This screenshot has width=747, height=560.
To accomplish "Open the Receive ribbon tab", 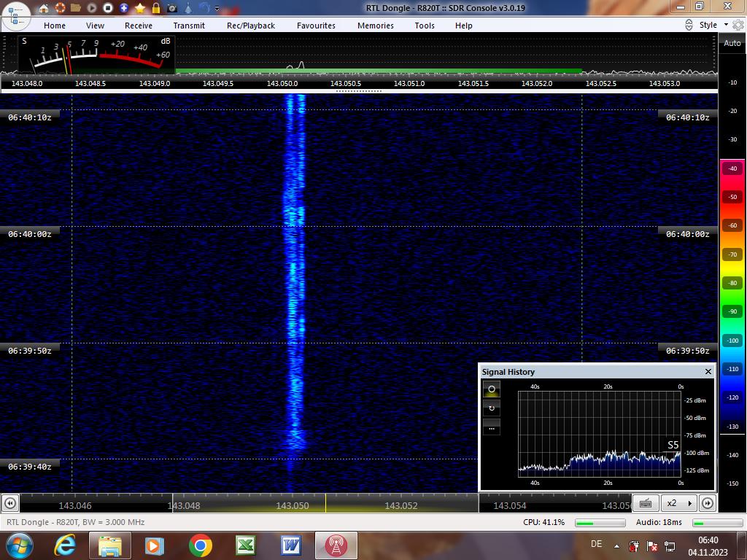I will (139, 26).
